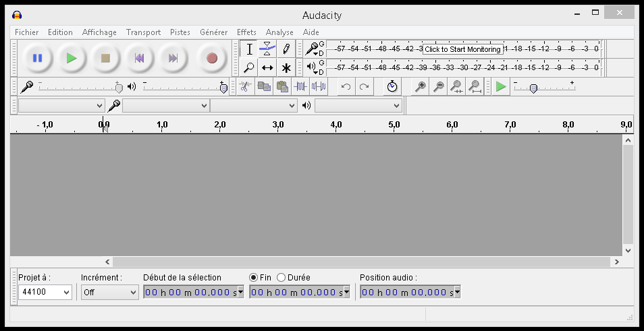Click the Fit Selection zoom icon

[x=457, y=86]
